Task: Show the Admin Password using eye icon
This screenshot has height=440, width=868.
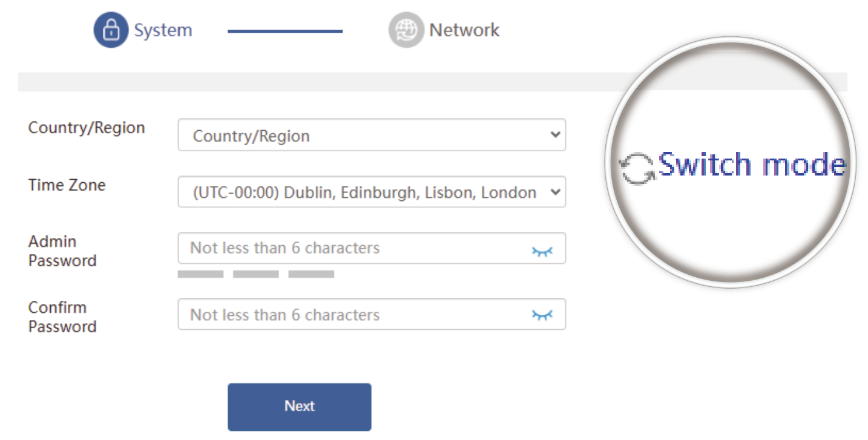Action: (x=542, y=251)
